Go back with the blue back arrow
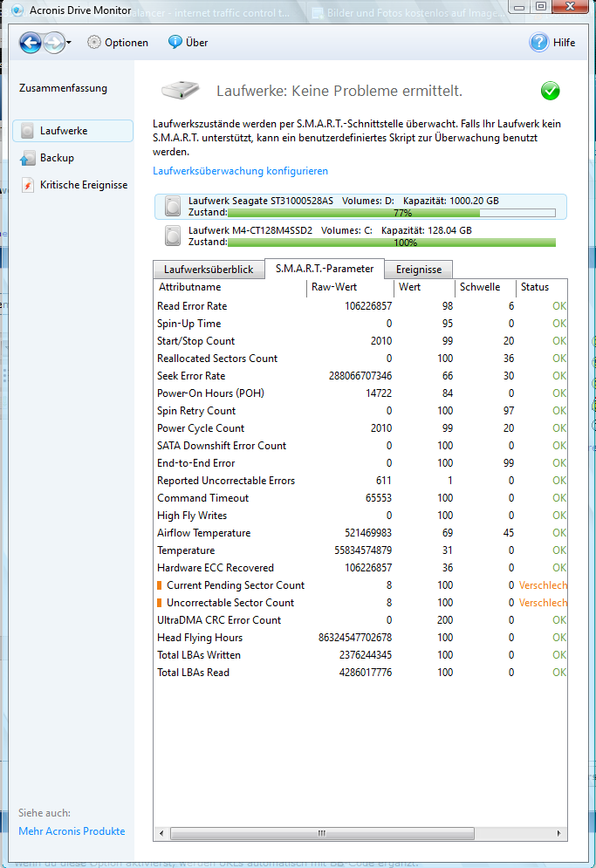Viewport: 596px width, 868px height. click(x=31, y=43)
